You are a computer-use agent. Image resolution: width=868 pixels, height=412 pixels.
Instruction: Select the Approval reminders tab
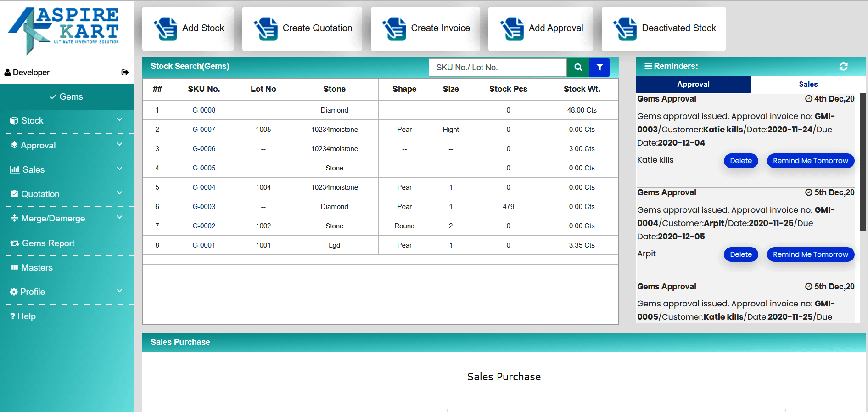pos(693,85)
